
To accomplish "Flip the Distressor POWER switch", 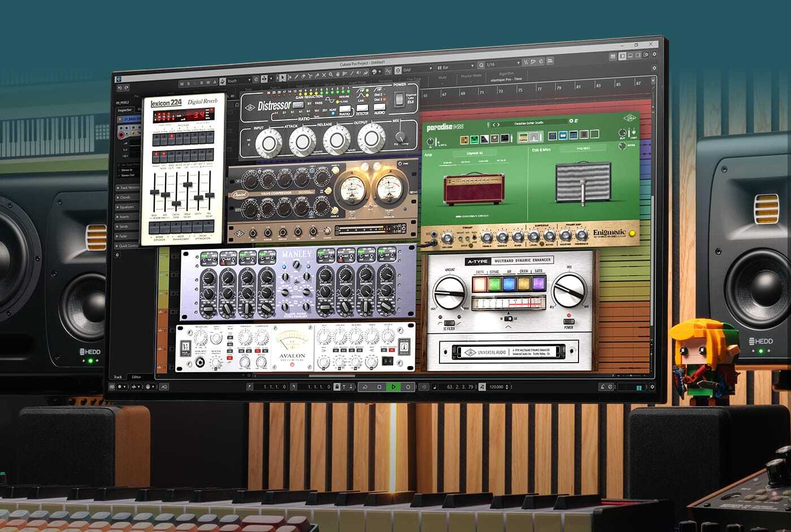I will pos(399,99).
